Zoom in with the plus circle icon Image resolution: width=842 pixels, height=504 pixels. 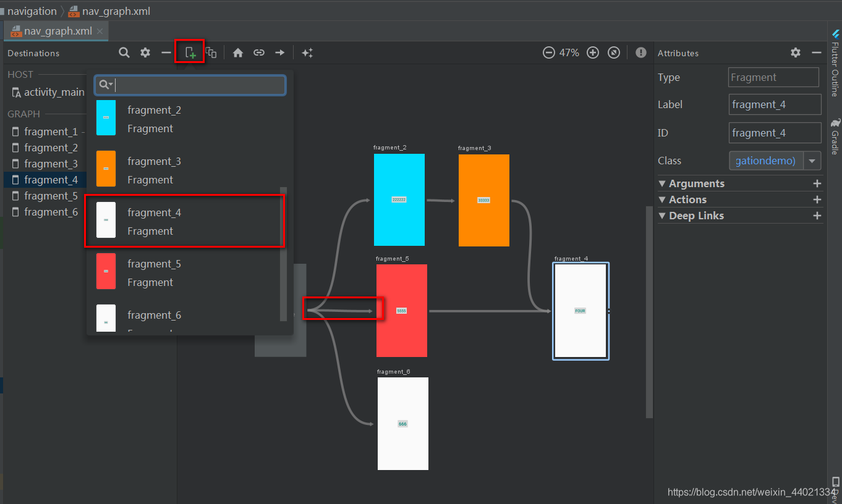[593, 52]
